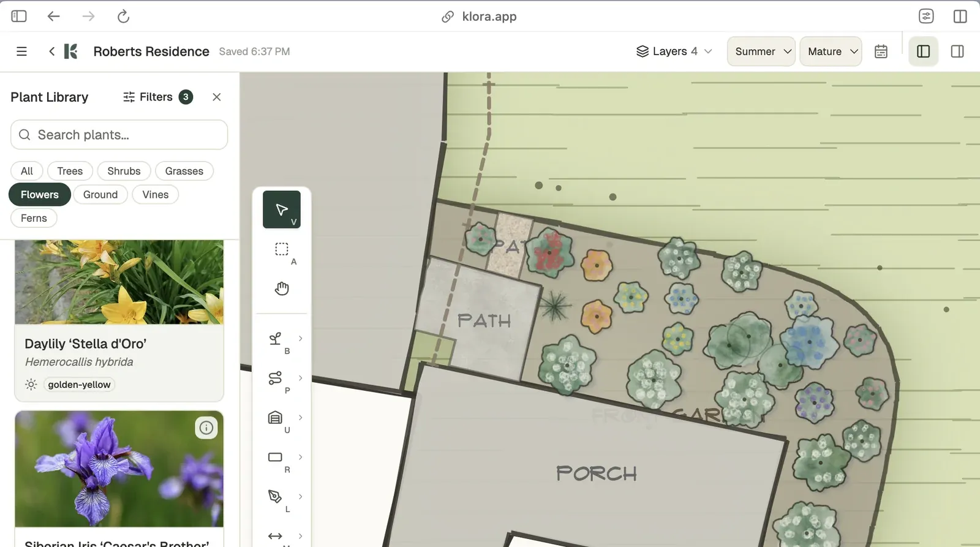Open info icon on Siberian Iris card
The height and width of the screenshot is (547, 980).
pyautogui.click(x=206, y=428)
